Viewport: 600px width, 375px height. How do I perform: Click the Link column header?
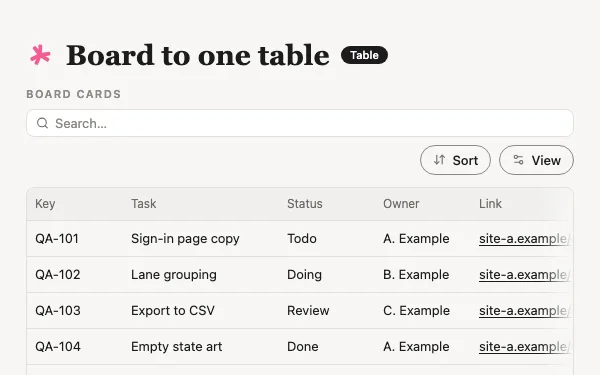tap(490, 204)
